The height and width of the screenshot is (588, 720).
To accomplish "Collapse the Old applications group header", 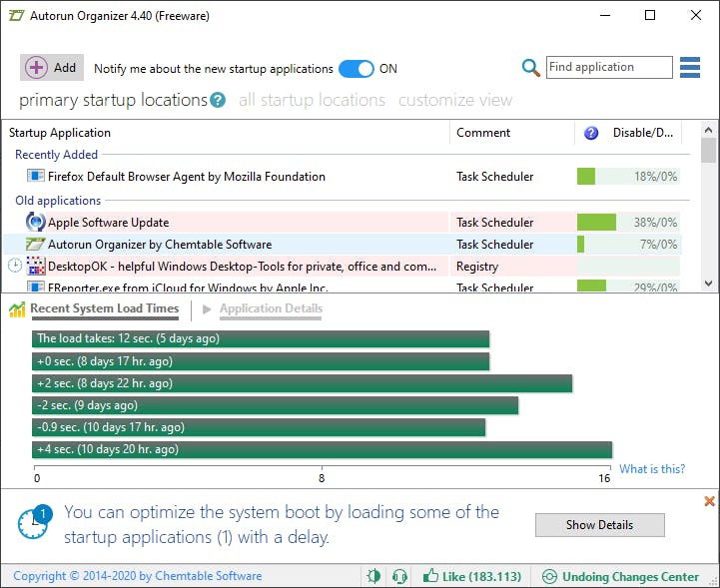I will point(58,201).
